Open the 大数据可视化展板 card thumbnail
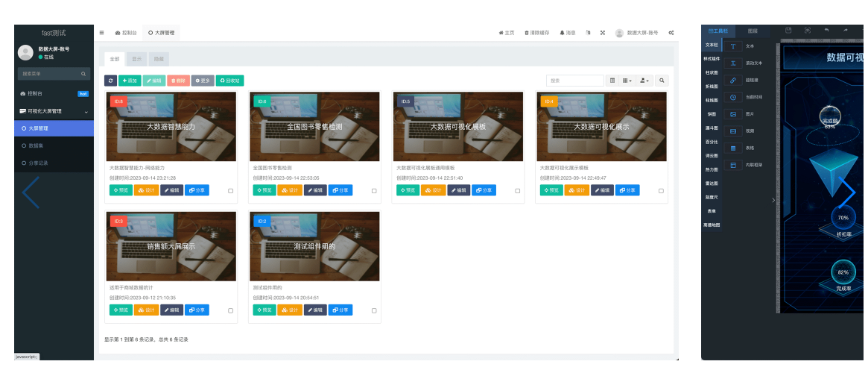The image size is (868, 376). pos(458,126)
